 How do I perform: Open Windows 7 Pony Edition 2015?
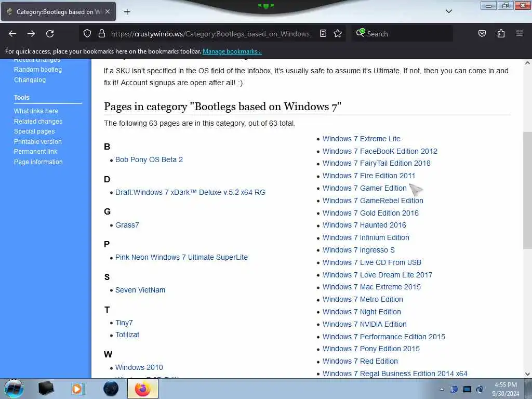371,349
